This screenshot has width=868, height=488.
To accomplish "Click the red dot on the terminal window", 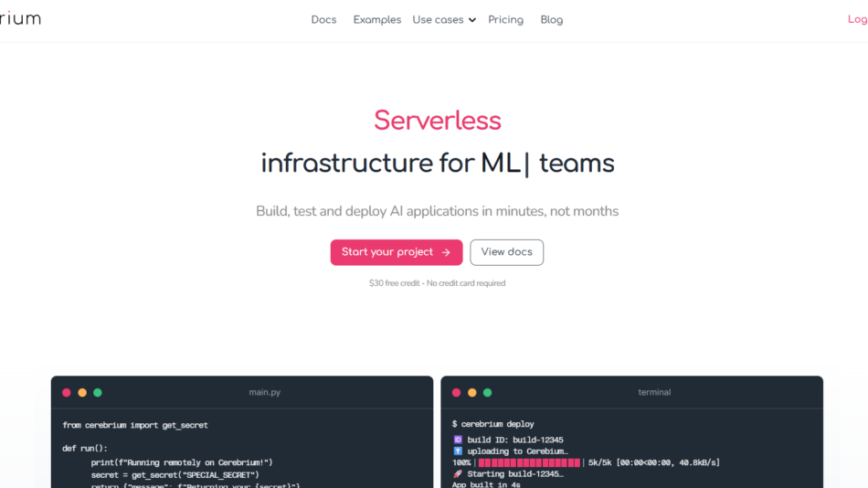I will [456, 393].
